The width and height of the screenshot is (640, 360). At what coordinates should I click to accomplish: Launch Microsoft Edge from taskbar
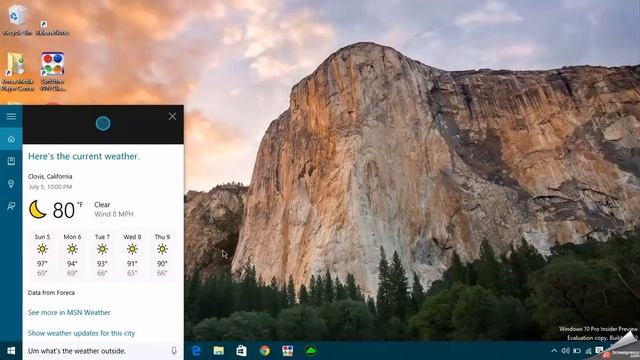point(196,351)
